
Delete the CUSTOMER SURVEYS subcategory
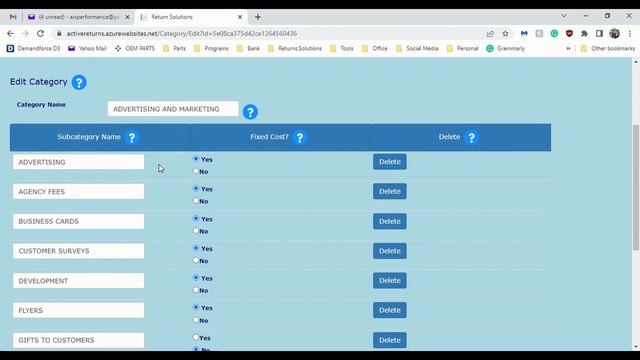tap(389, 251)
